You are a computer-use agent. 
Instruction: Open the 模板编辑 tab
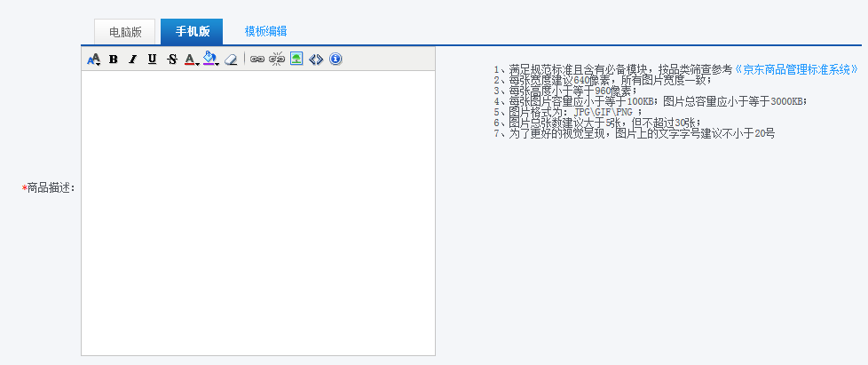coord(265,31)
